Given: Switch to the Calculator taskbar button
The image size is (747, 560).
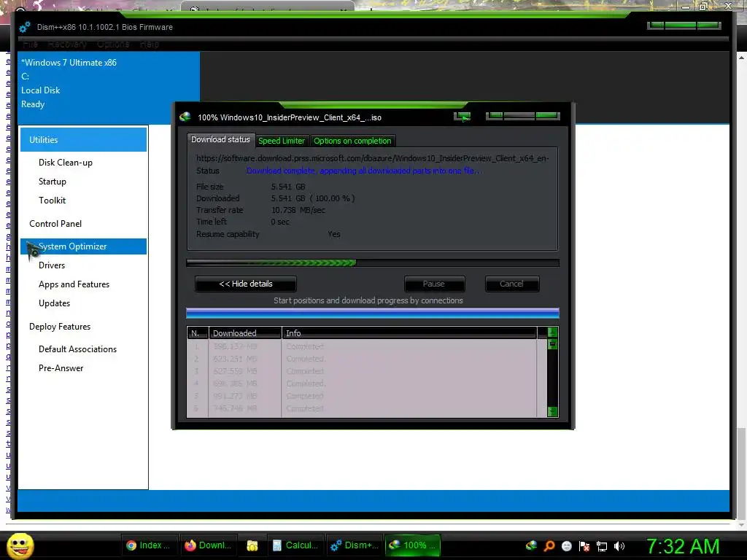Looking at the screenshot, I should point(296,545).
